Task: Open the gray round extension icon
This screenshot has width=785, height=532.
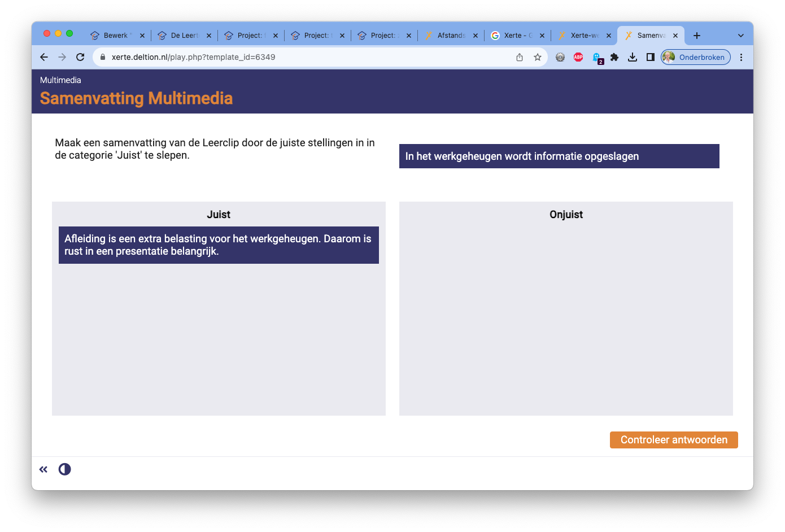Action: (560, 57)
